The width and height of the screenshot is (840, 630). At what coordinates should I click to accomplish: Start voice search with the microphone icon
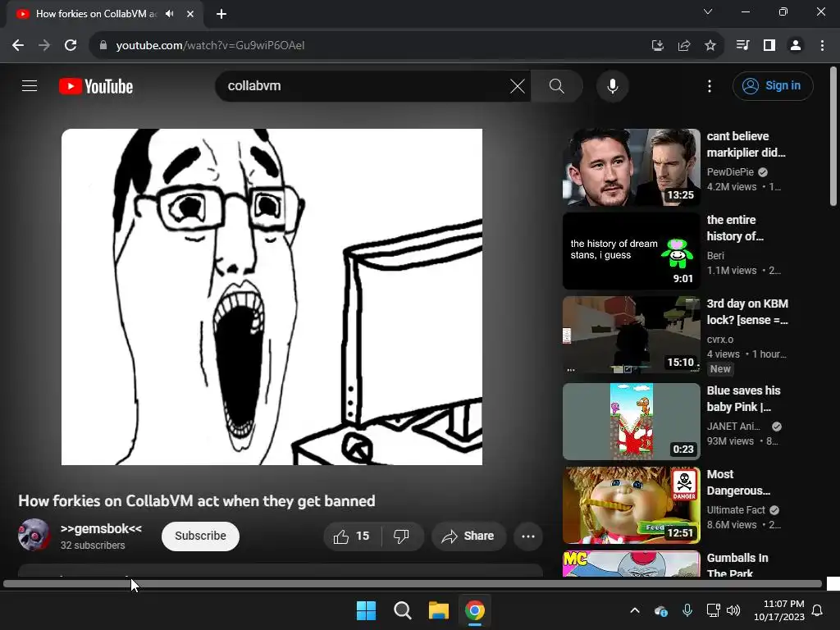(x=612, y=85)
